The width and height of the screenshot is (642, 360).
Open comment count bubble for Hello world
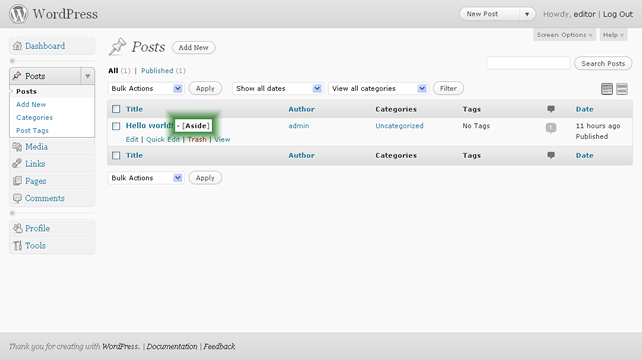click(x=551, y=128)
